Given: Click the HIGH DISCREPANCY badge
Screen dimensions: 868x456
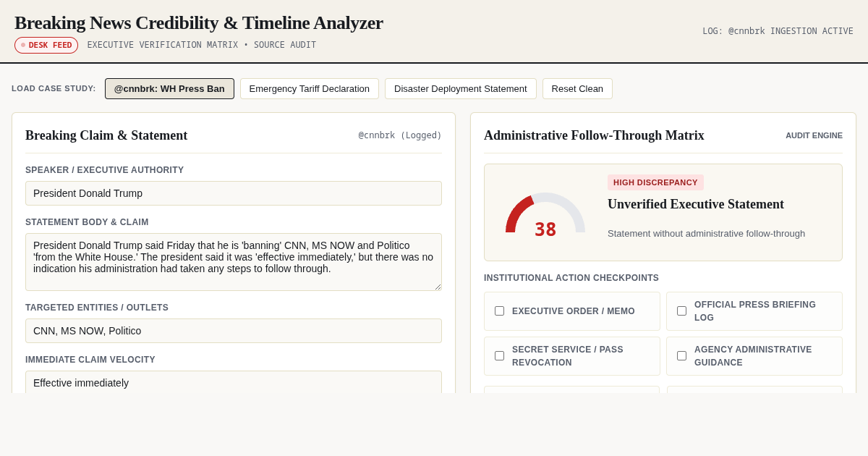Looking at the screenshot, I should (x=655, y=182).
